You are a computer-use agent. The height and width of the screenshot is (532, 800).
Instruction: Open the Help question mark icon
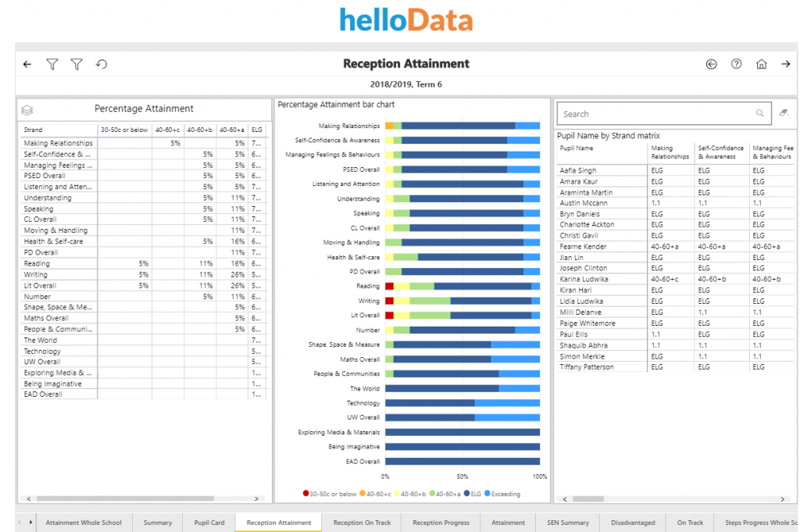[736, 64]
